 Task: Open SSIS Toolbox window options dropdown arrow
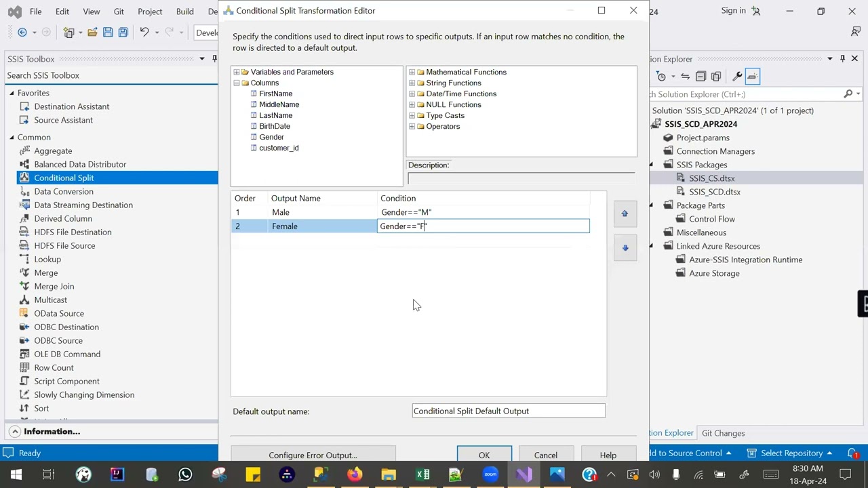tap(201, 59)
